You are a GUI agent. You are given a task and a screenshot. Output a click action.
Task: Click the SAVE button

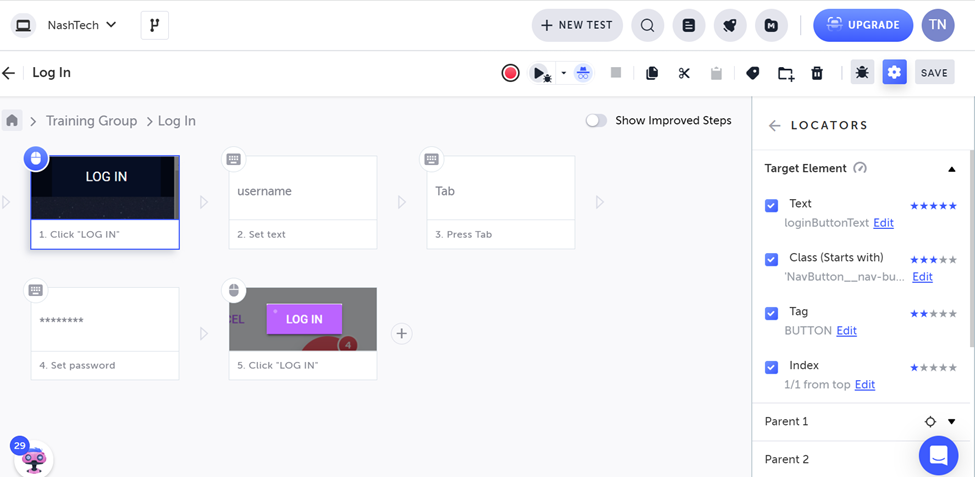click(934, 73)
